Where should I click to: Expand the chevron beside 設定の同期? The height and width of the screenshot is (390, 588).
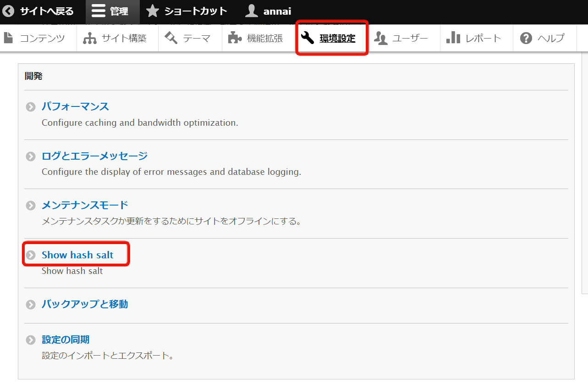click(x=31, y=340)
